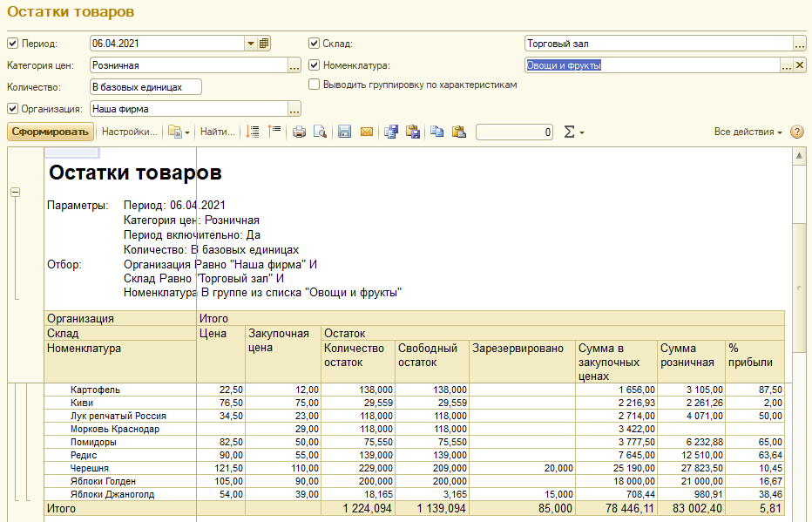Copy selection with the copy icon
Screen dimensions: 812x522
tap(437, 132)
